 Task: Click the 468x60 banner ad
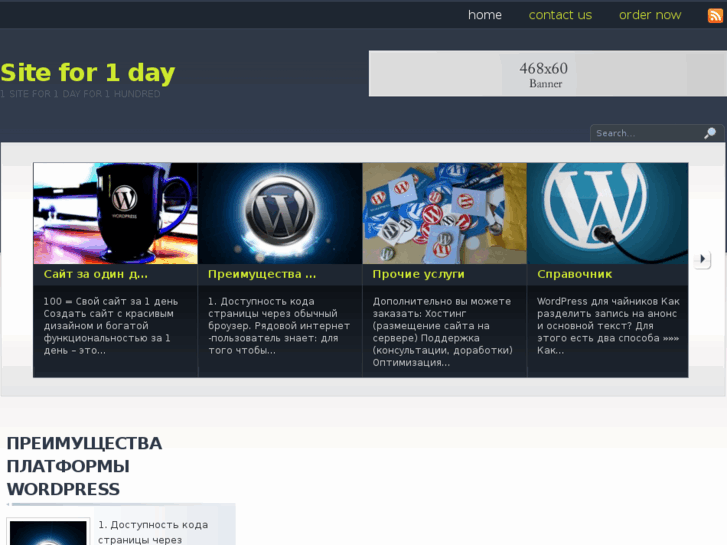coord(548,73)
